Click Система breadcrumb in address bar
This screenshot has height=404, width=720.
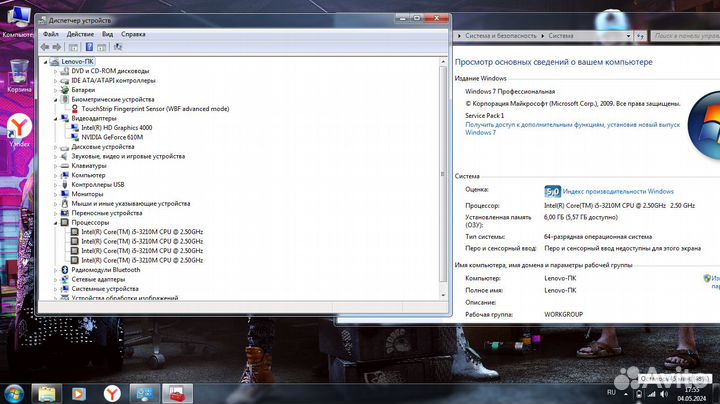tap(561, 35)
